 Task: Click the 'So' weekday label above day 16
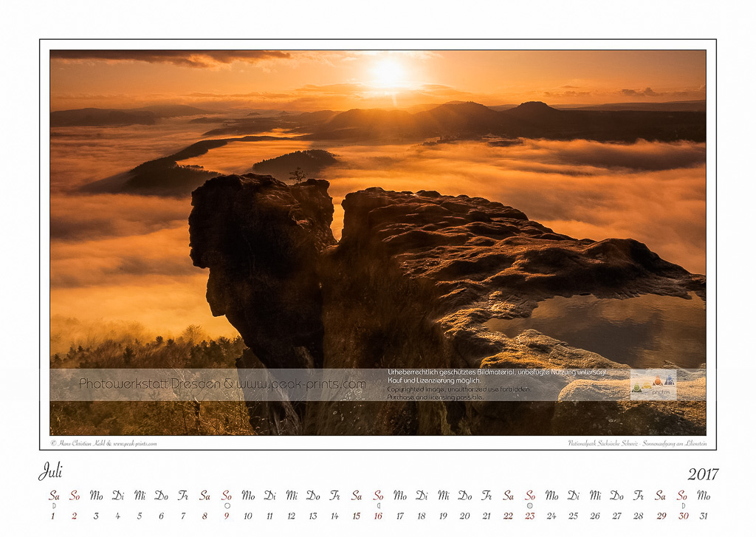coord(379,496)
